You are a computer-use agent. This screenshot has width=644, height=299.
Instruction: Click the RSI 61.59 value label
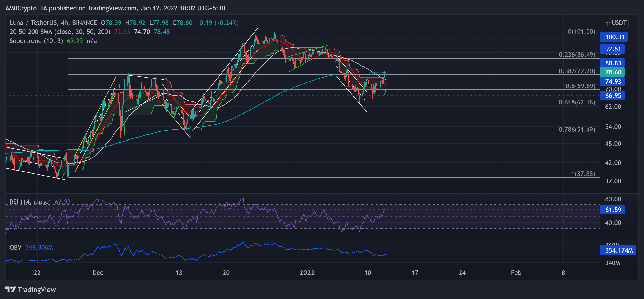click(x=613, y=210)
